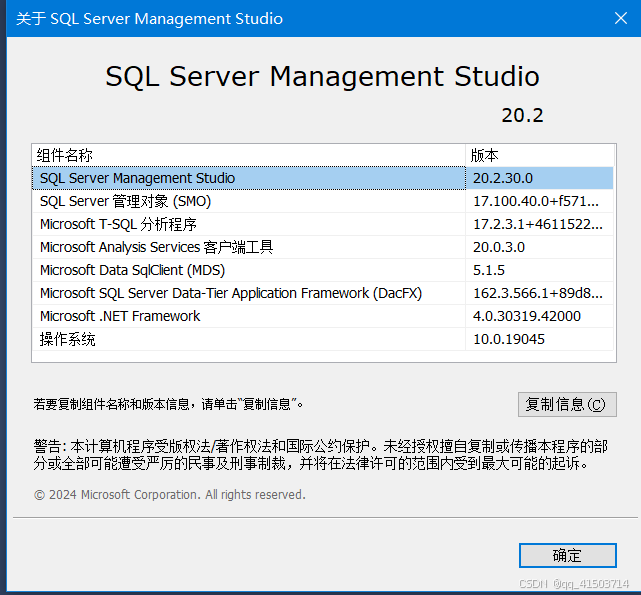Select the Microsoft .NET Framework row
Screen dimensions: 641x595
(x=120, y=316)
